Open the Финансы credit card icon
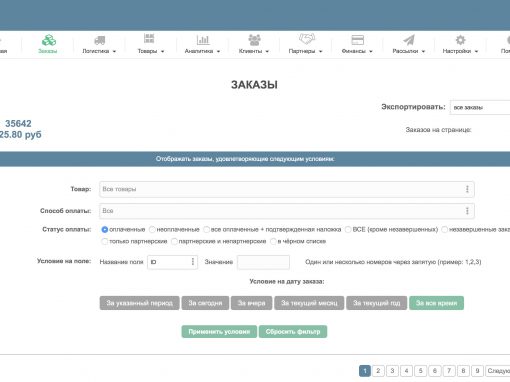This screenshot has height=382, width=510. tap(357, 40)
